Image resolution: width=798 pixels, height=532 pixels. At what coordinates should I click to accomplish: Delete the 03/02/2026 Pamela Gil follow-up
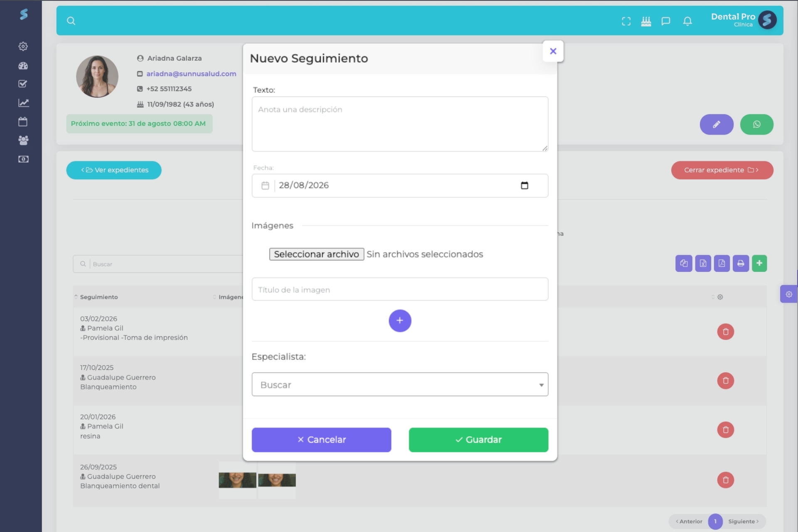point(726,332)
